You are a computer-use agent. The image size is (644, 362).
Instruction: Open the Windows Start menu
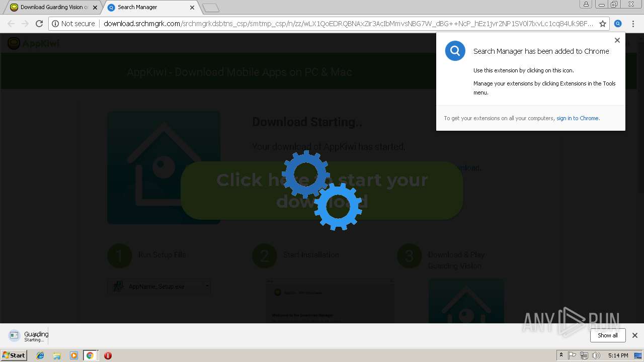point(14,355)
